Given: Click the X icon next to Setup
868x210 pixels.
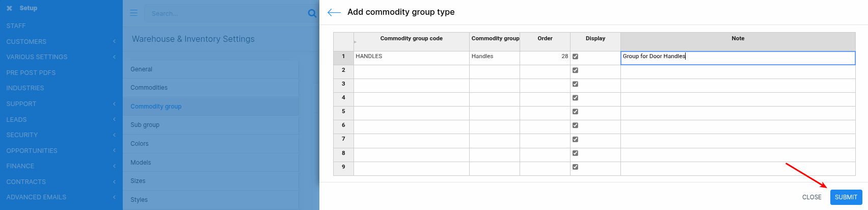Looking at the screenshot, I should pyautogui.click(x=9, y=8).
